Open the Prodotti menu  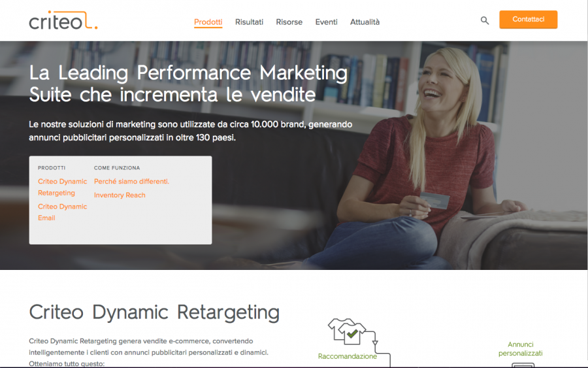(x=208, y=22)
